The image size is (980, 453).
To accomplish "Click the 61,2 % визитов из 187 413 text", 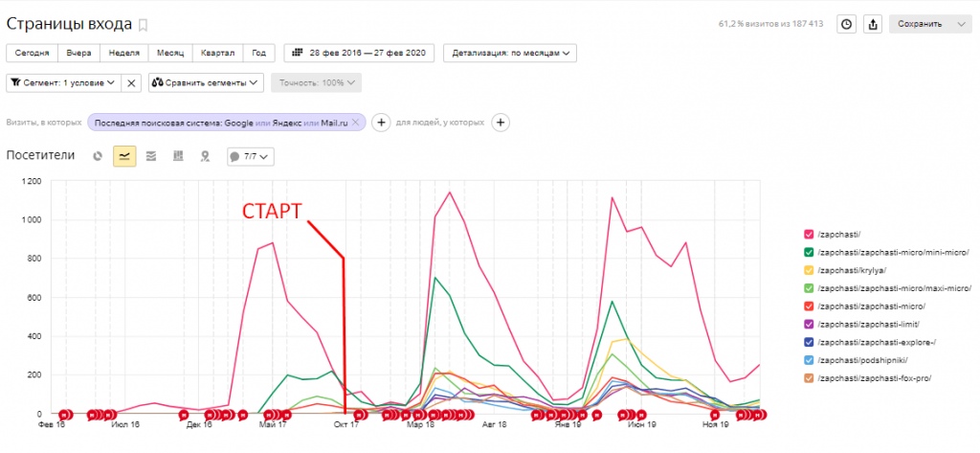I will coord(770,24).
